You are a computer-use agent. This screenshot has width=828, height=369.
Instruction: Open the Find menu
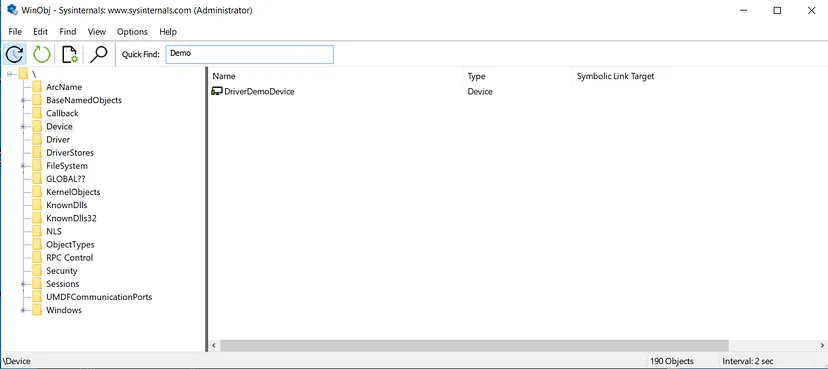pos(68,32)
